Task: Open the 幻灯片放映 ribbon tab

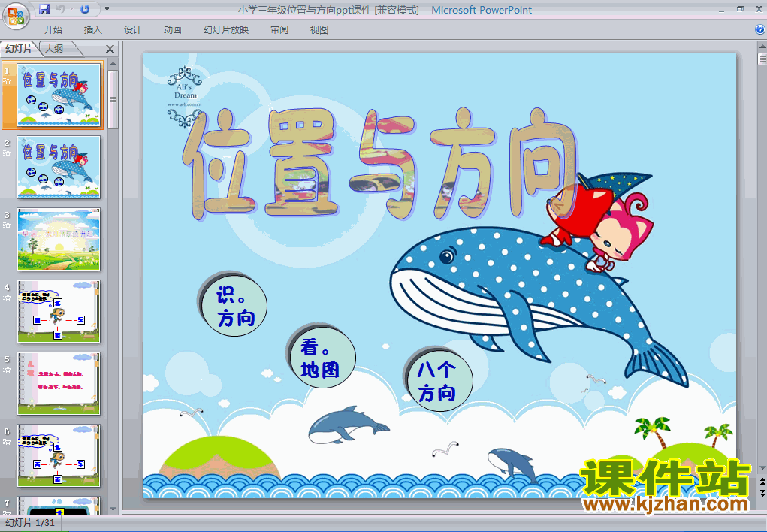Action: coord(226,30)
